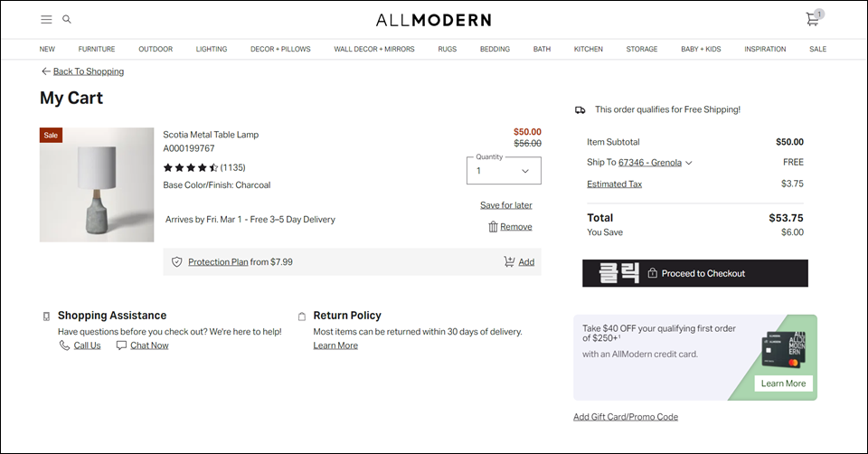
Task: Go Back To Shopping link
Action: coord(89,71)
